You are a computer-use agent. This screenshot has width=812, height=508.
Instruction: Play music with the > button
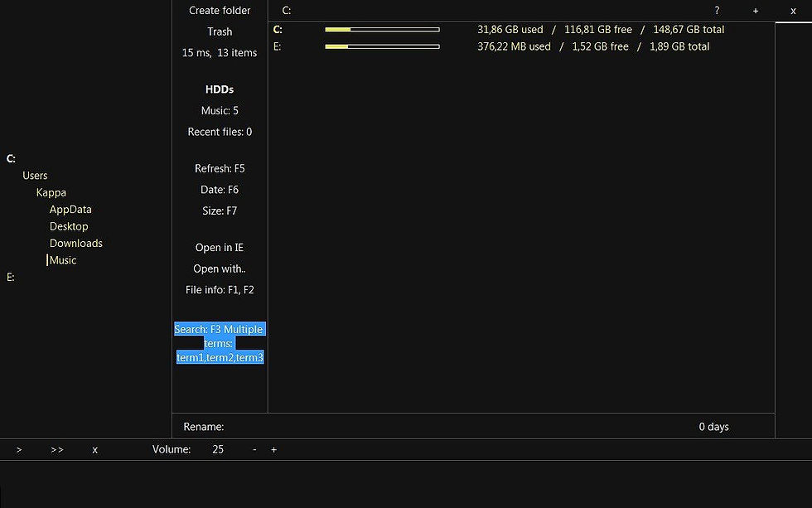click(19, 450)
